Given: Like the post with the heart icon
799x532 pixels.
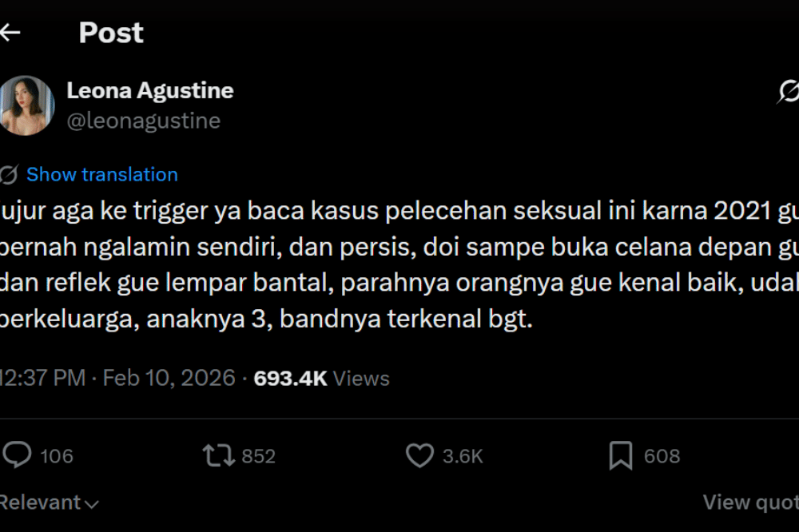Looking at the screenshot, I should point(418,455).
